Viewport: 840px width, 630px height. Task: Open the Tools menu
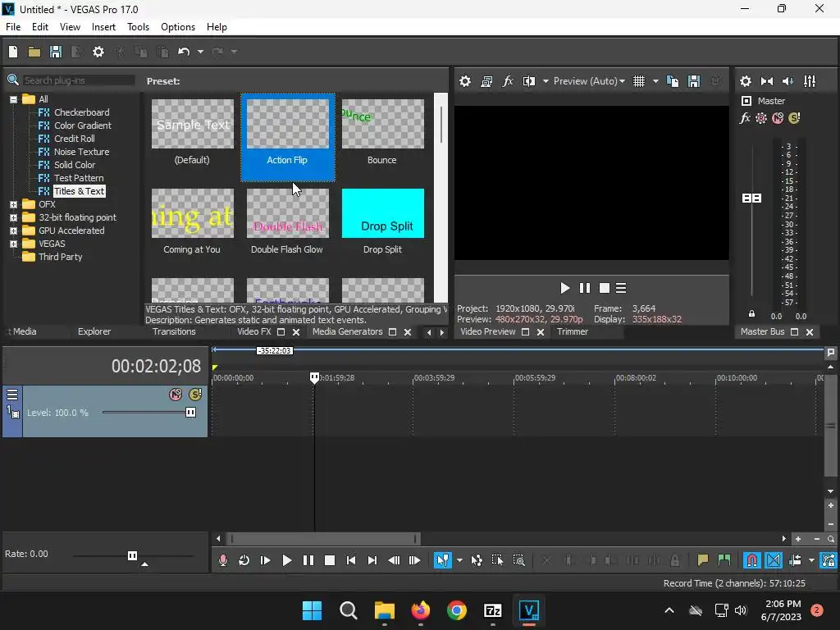[138, 27]
